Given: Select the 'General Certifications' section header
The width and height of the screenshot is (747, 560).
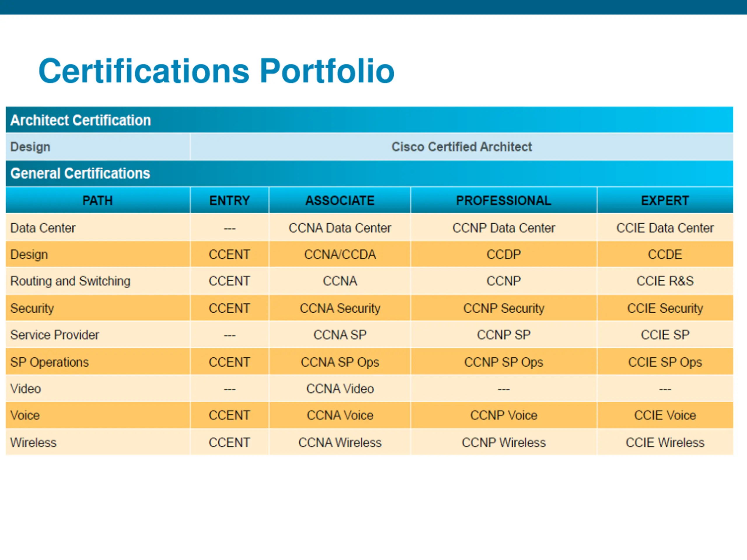Looking at the screenshot, I should 369,173.
